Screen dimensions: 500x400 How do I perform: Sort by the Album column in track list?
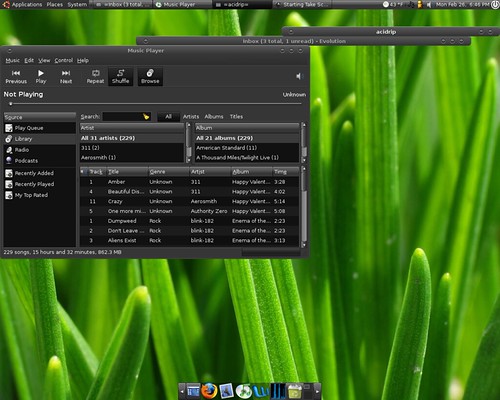(251, 172)
